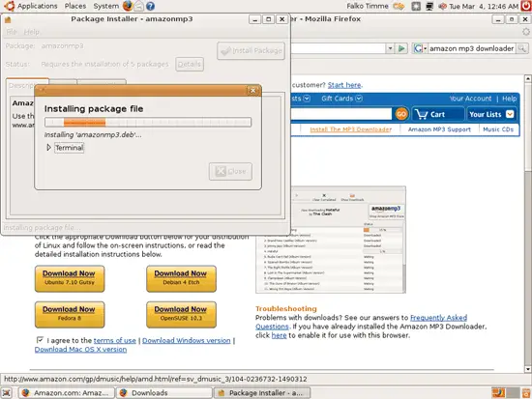Click the Amazon search input field
Viewport: 532px width, 399px height.
341,114
